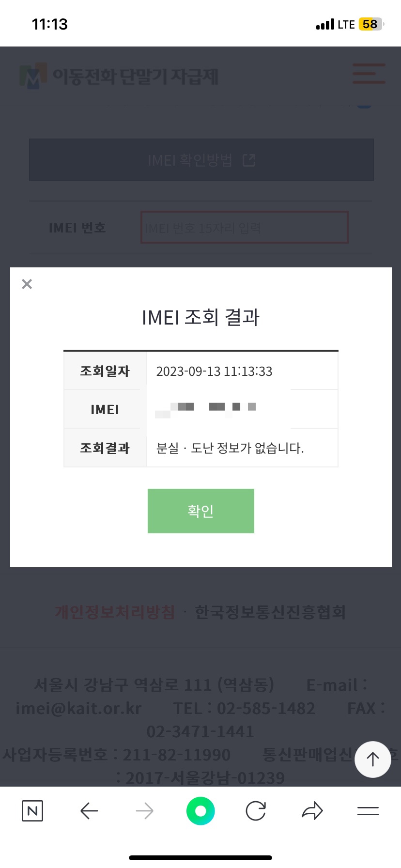This screenshot has height=868, width=401.
Task: Tap the 조회결과 message text in the table
Action: click(x=230, y=448)
